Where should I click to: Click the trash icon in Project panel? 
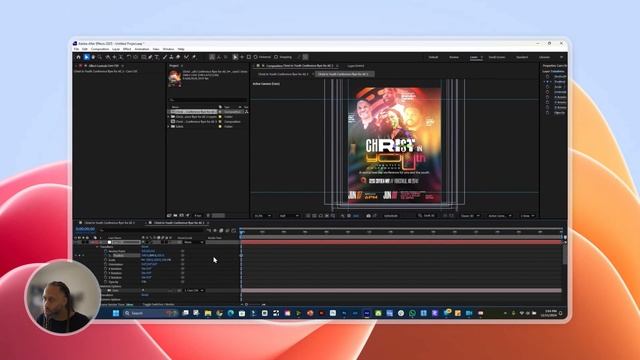[208, 215]
